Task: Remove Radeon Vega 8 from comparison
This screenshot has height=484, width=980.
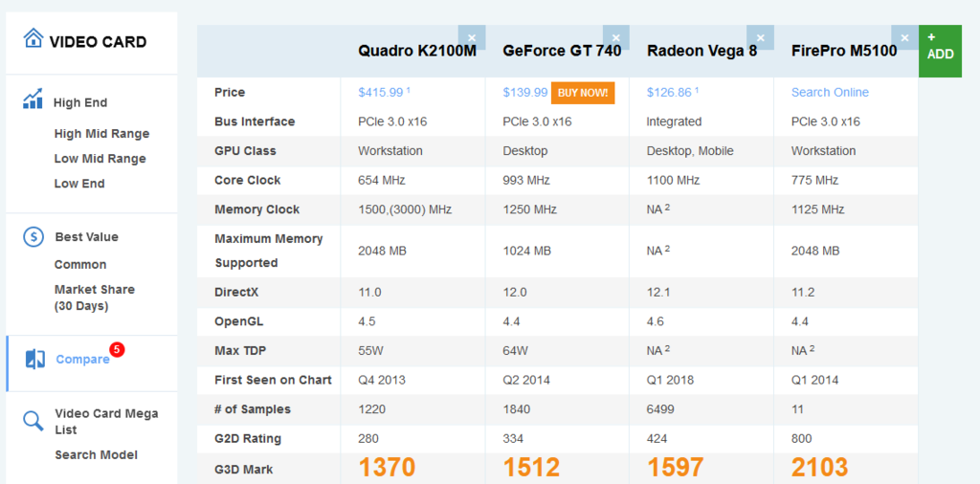Action: pyautogui.click(x=761, y=37)
